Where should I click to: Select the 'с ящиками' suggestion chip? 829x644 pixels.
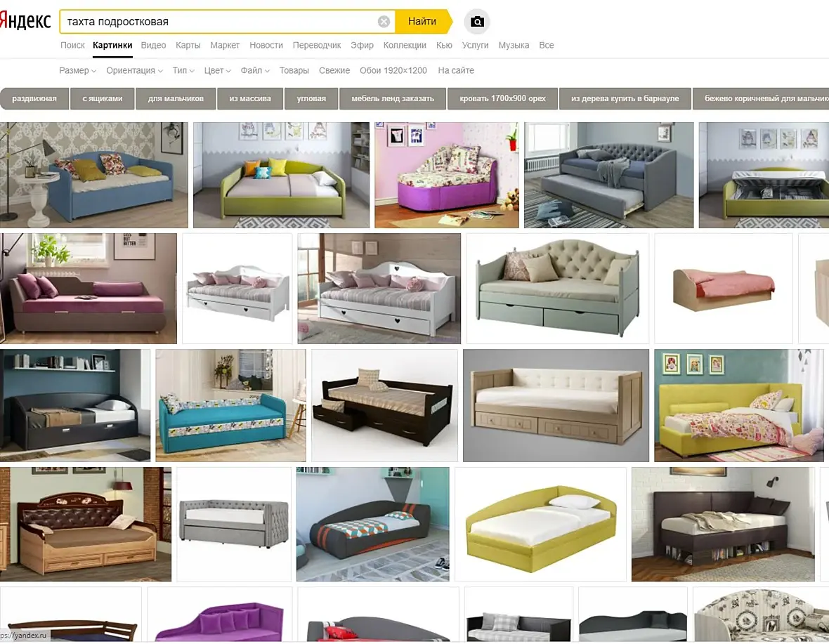(103, 99)
